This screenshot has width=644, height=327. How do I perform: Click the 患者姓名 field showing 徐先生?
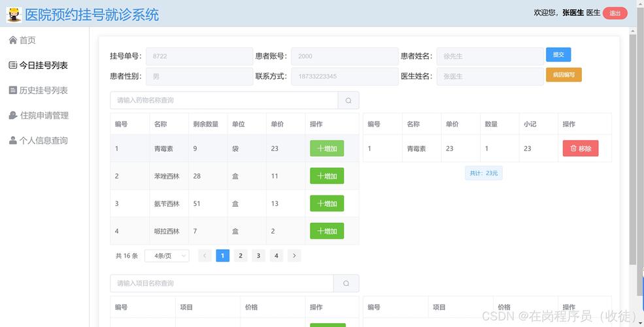point(490,56)
